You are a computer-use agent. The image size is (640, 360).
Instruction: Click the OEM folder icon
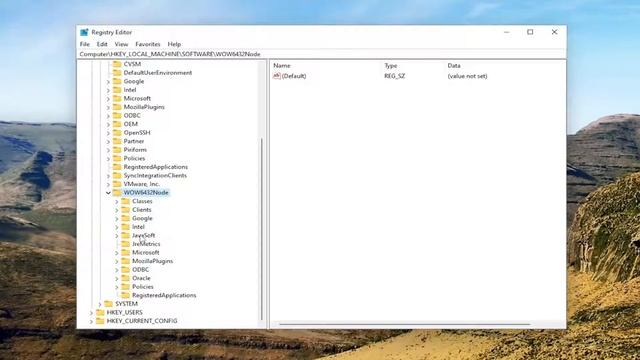pos(117,124)
